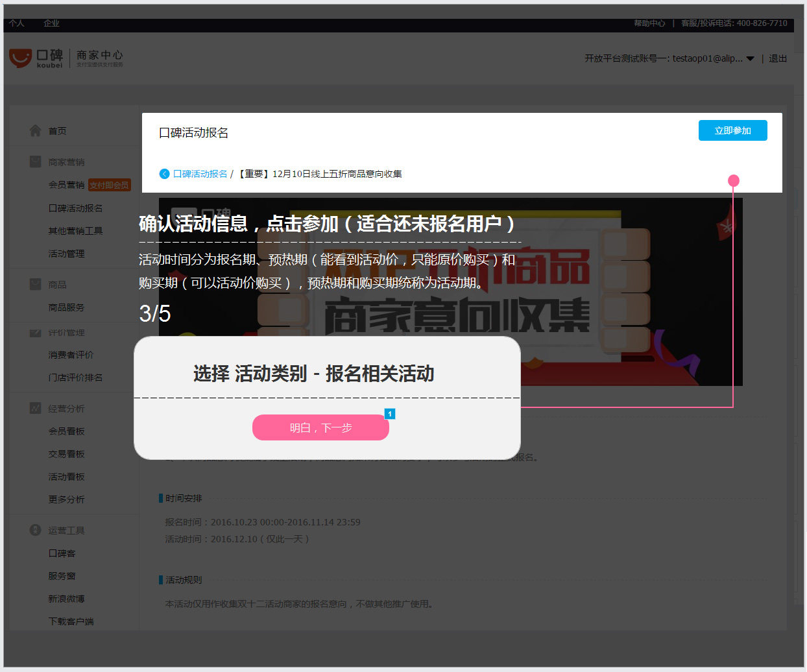Open 商品服务 in the sidebar
This screenshot has width=807, height=672.
pos(66,307)
